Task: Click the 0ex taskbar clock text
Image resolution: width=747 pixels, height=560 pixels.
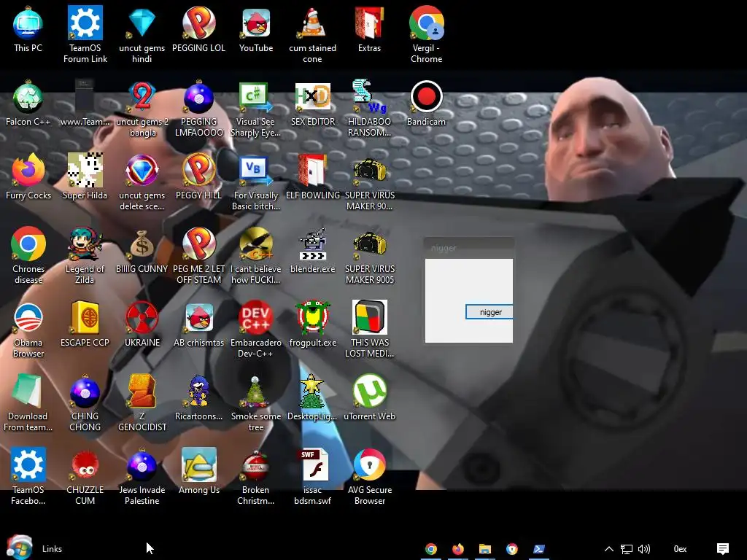Action: (680, 549)
